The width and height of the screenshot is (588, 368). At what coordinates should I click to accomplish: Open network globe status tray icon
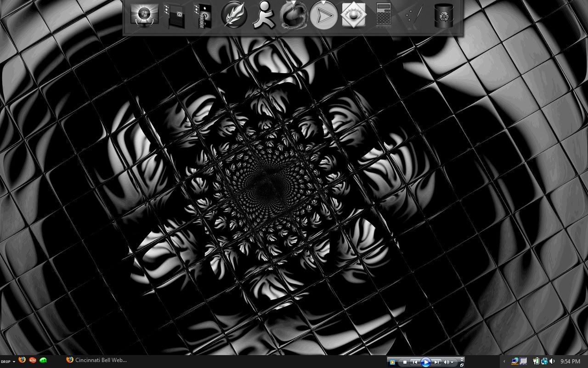[x=544, y=361]
